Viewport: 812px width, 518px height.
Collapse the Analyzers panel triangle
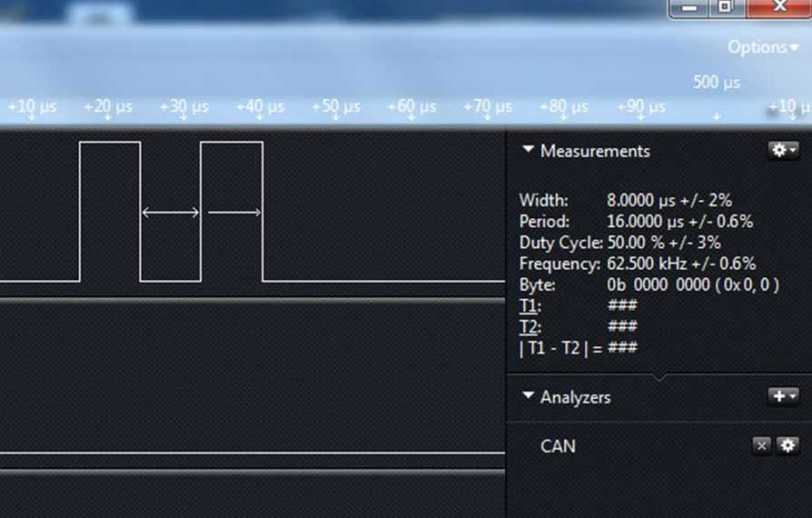click(529, 395)
